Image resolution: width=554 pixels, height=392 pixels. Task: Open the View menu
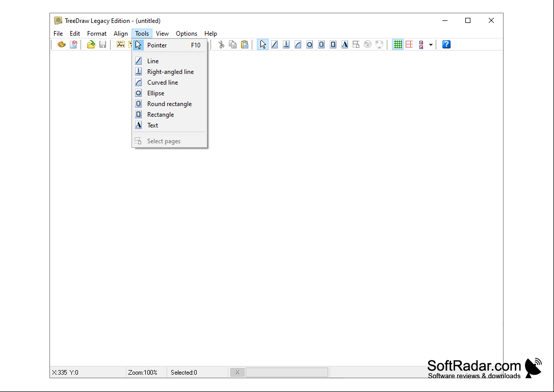point(162,34)
